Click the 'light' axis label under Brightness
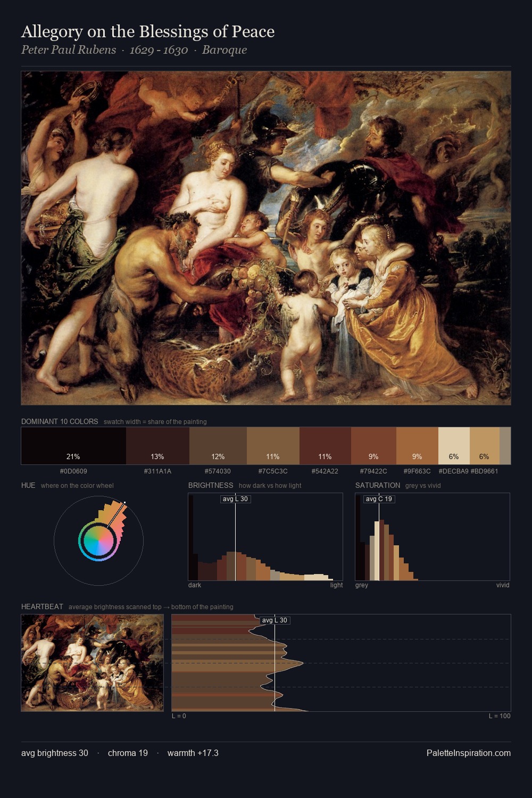 336,585
